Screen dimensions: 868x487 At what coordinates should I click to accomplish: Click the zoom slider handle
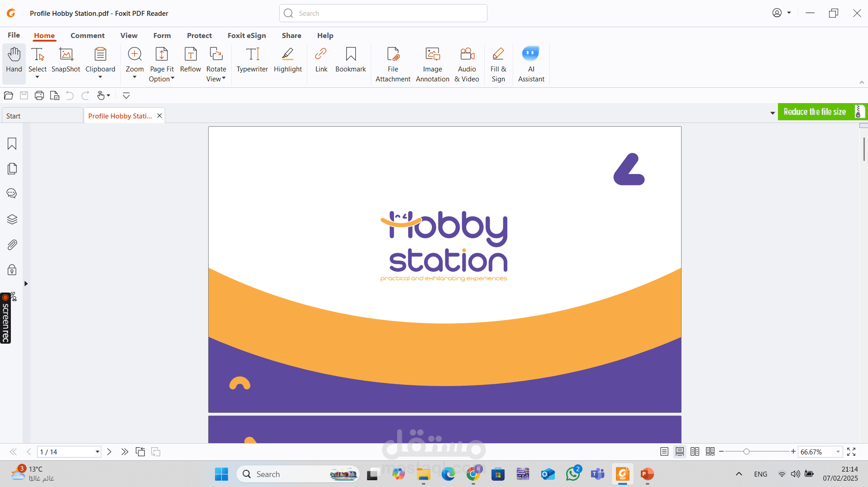(746, 452)
